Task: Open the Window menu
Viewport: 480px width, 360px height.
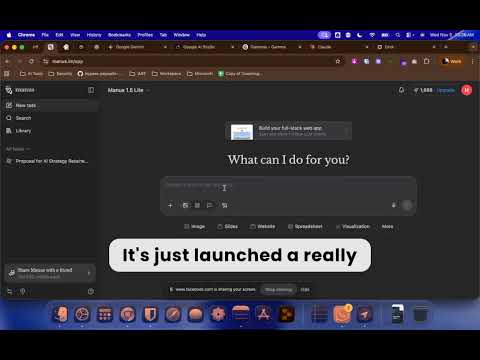Action: (x=181, y=35)
